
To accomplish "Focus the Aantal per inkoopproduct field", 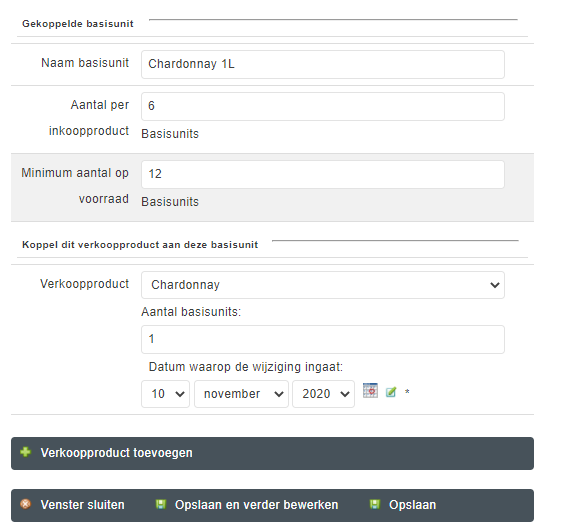I will click(322, 106).
